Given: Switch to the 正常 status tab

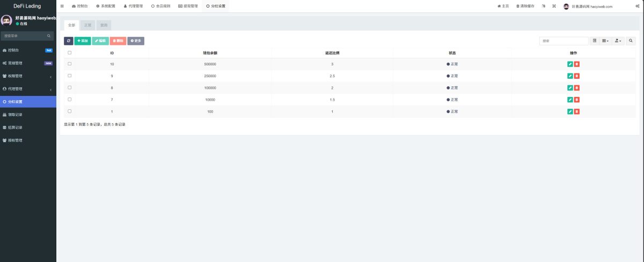Looking at the screenshot, I should pyautogui.click(x=88, y=25).
